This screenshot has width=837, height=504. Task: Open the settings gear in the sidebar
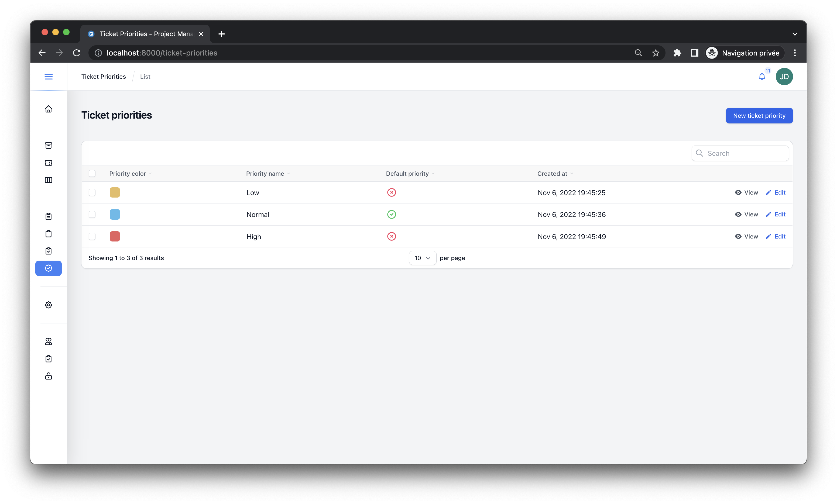click(49, 305)
